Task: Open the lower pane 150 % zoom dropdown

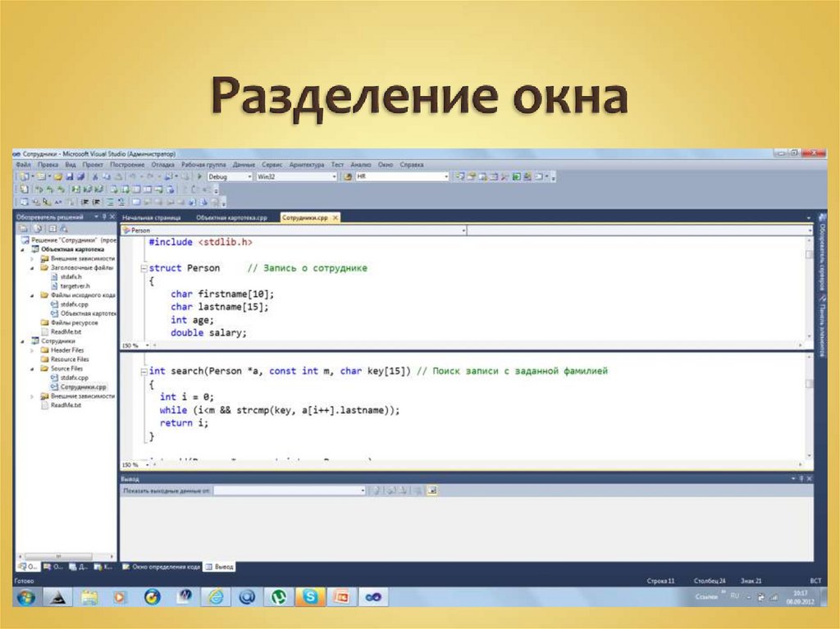Action: point(148,464)
